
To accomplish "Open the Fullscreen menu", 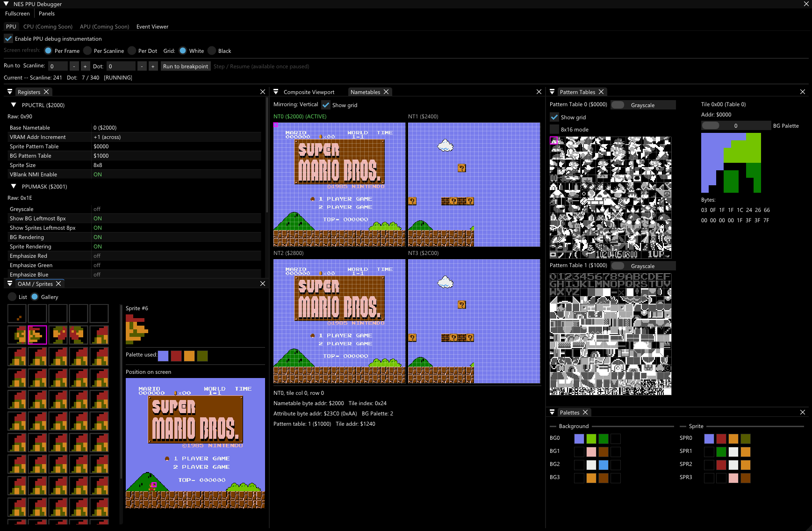I will coord(17,14).
